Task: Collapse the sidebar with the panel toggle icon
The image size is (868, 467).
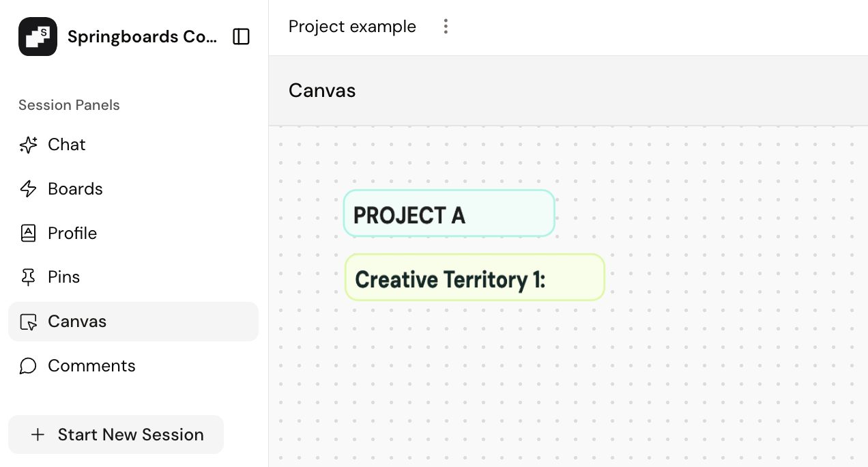Action: (x=241, y=36)
